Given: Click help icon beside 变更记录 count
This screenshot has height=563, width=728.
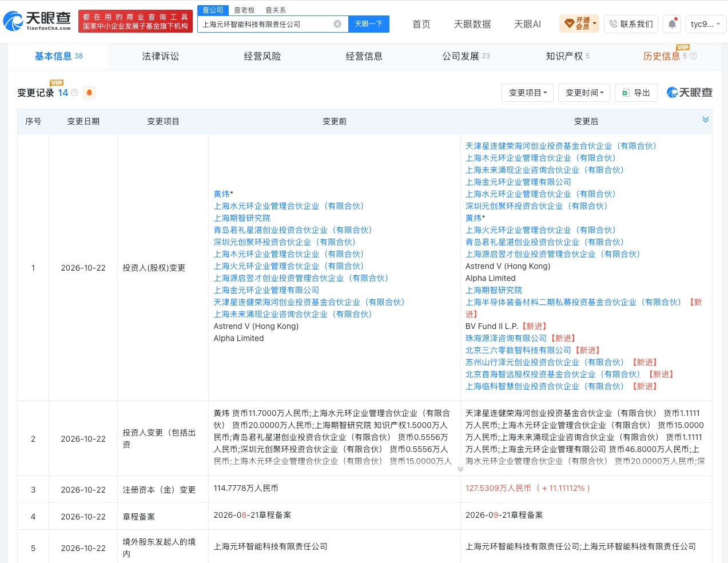Looking at the screenshot, I should [74, 93].
